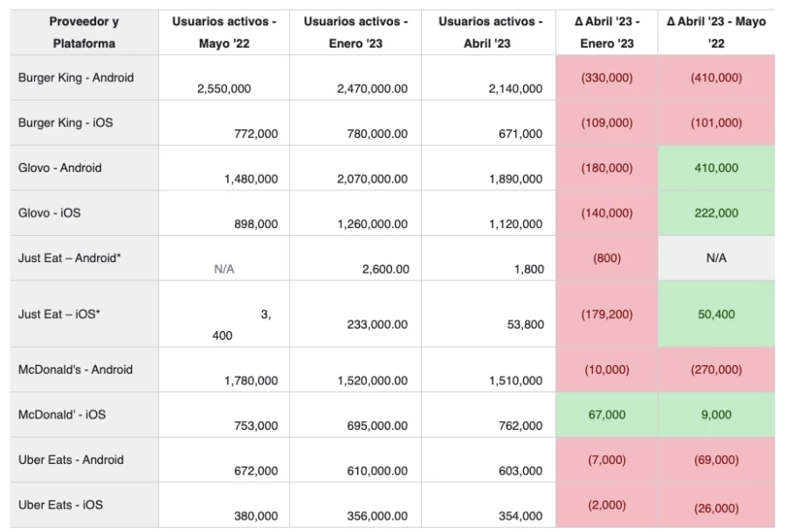The image size is (786, 532).
Task: Click the cell showing 1,890,000
Action: click(x=489, y=168)
